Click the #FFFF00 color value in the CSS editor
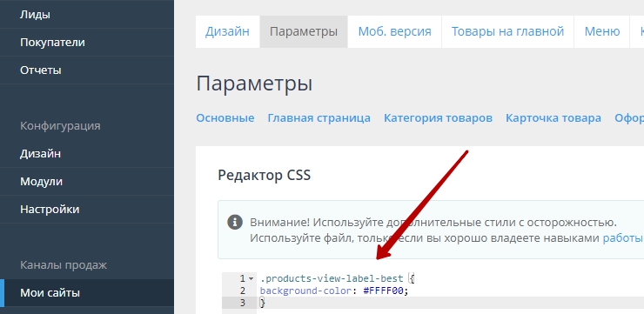Screen dimensions: 644x314 click(x=383, y=291)
